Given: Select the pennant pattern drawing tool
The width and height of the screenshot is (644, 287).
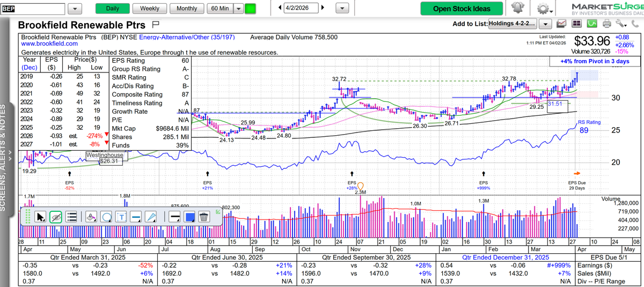Looking at the screenshot, I should (151, 217).
